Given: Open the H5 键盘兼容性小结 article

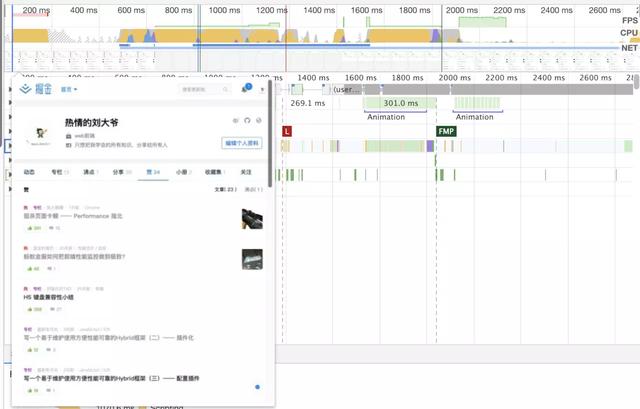Looking at the screenshot, I should click(x=49, y=297).
